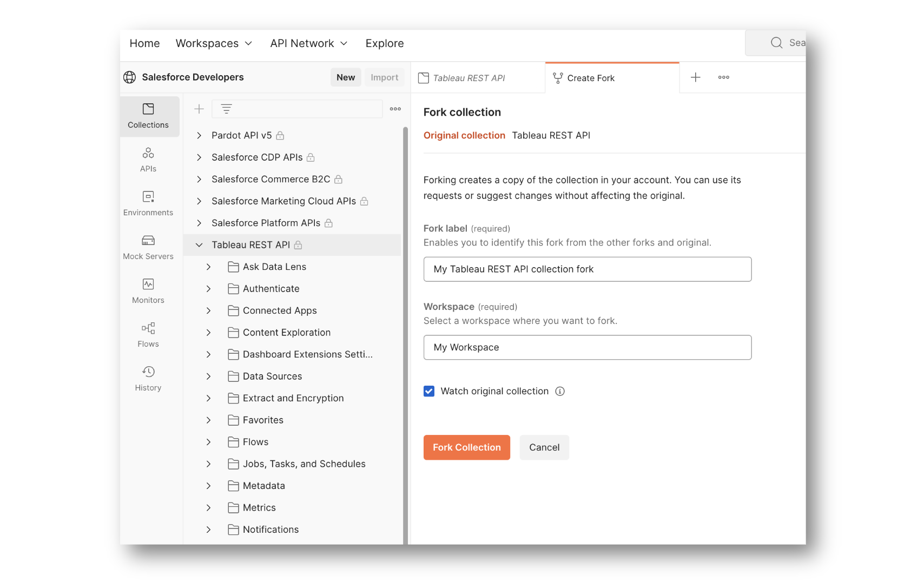Click the plus icon to open a new tab
The image size is (924, 582).
pos(696,77)
